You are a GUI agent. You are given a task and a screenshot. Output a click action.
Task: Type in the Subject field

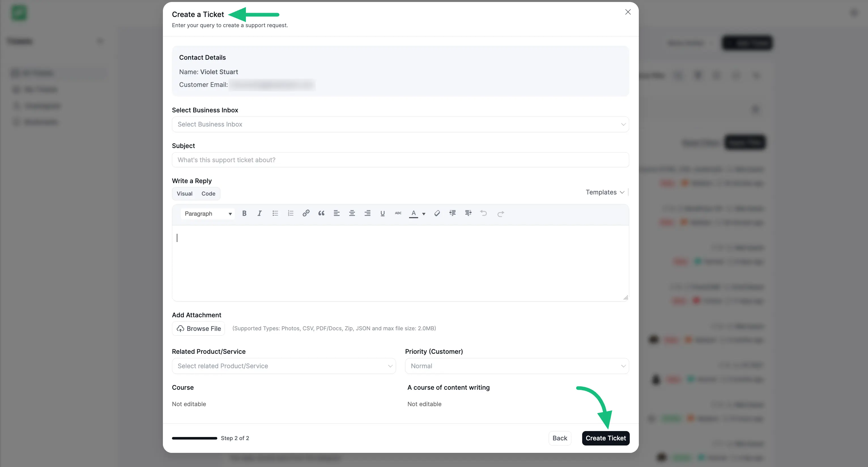tap(400, 160)
